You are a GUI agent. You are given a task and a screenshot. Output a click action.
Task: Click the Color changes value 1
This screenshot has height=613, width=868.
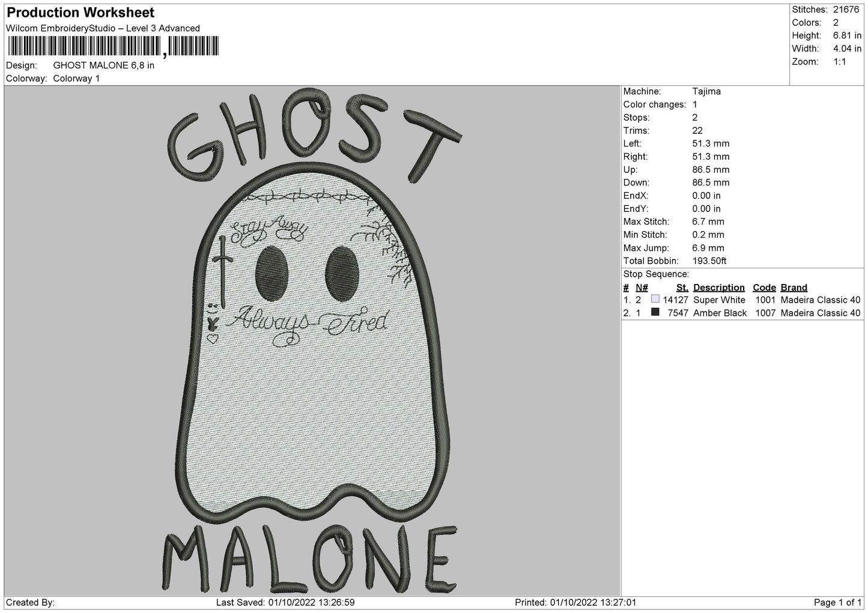pos(694,104)
